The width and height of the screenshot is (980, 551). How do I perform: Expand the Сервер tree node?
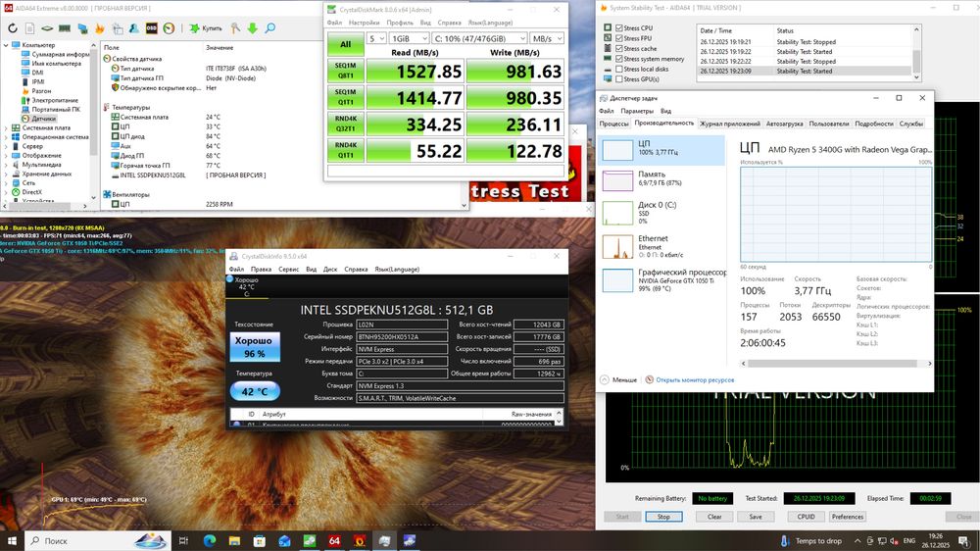coord(6,146)
